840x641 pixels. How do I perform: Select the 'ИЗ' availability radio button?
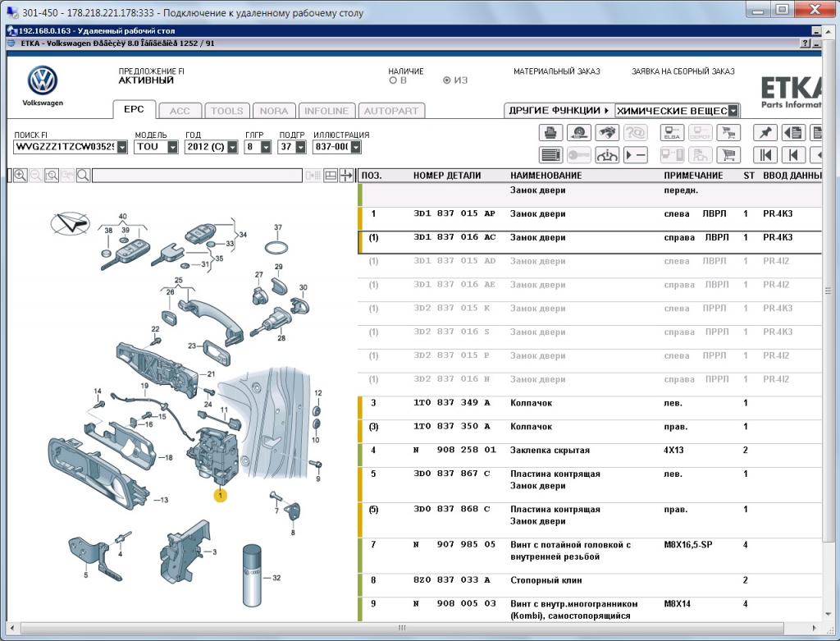point(446,80)
